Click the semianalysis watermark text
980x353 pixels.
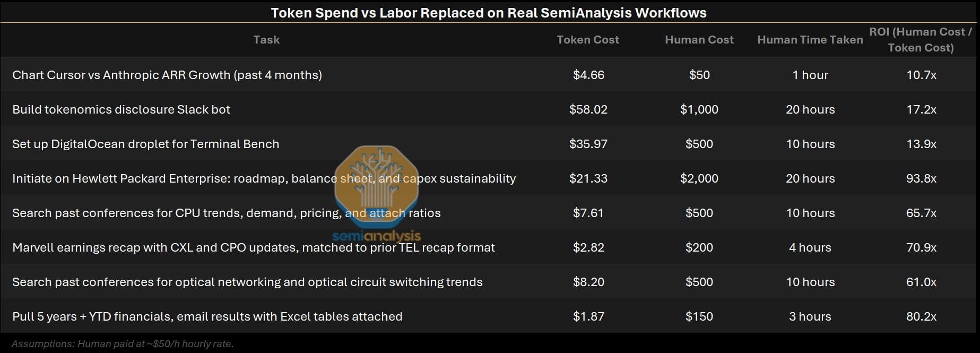(377, 236)
